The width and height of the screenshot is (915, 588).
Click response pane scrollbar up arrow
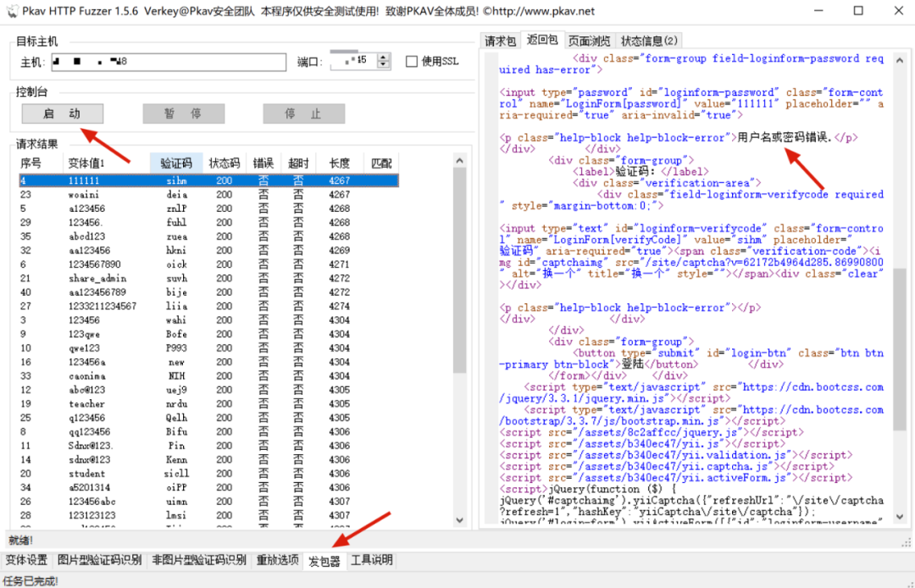pyautogui.click(x=899, y=60)
